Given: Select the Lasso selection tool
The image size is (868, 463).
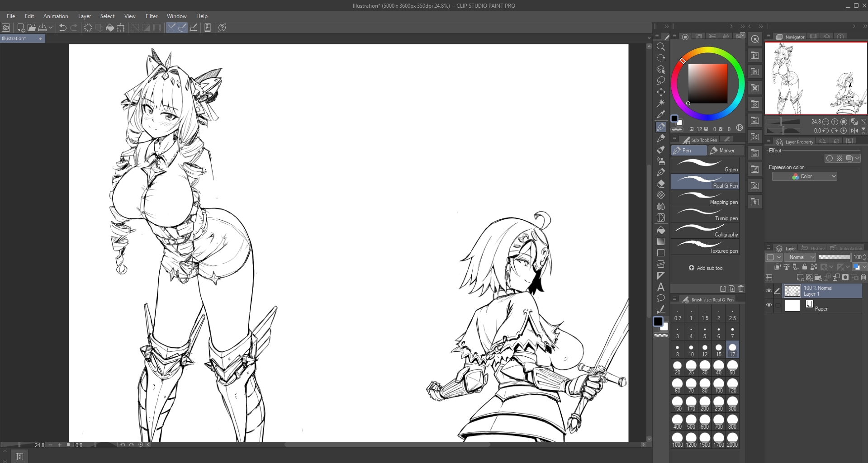Looking at the screenshot, I should [661, 80].
